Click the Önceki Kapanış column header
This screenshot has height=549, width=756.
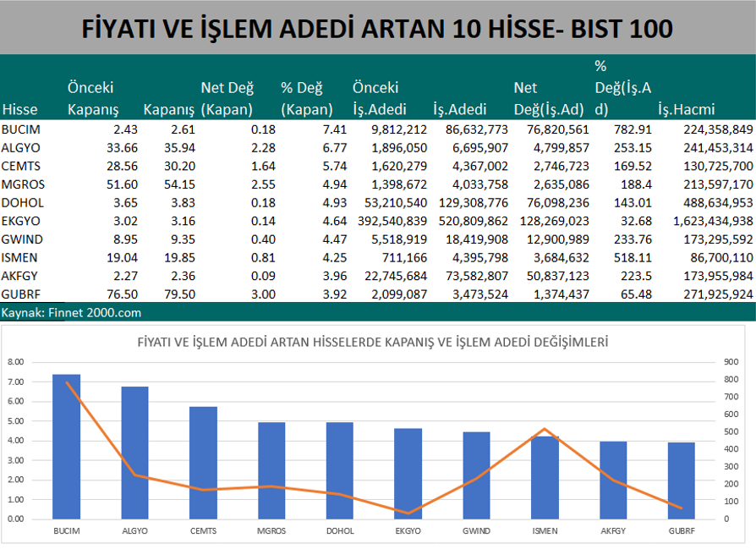(92, 98)
